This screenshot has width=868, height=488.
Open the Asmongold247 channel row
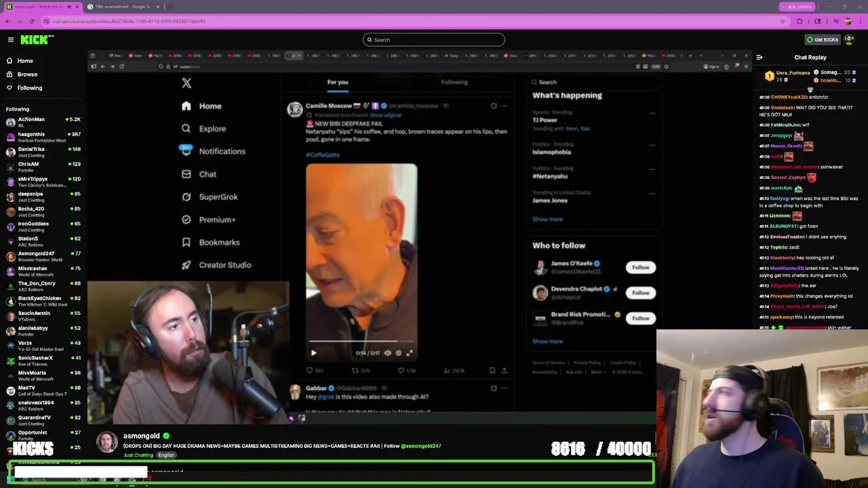click(43, 256)
